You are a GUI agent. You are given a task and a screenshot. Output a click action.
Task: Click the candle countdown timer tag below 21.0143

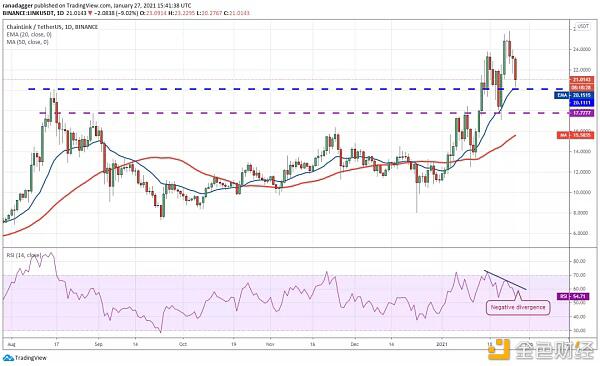point(582,87)
